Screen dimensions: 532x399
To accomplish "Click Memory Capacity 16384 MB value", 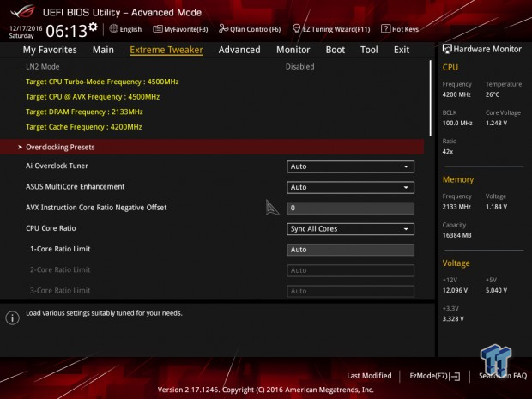I will (456, 235).
